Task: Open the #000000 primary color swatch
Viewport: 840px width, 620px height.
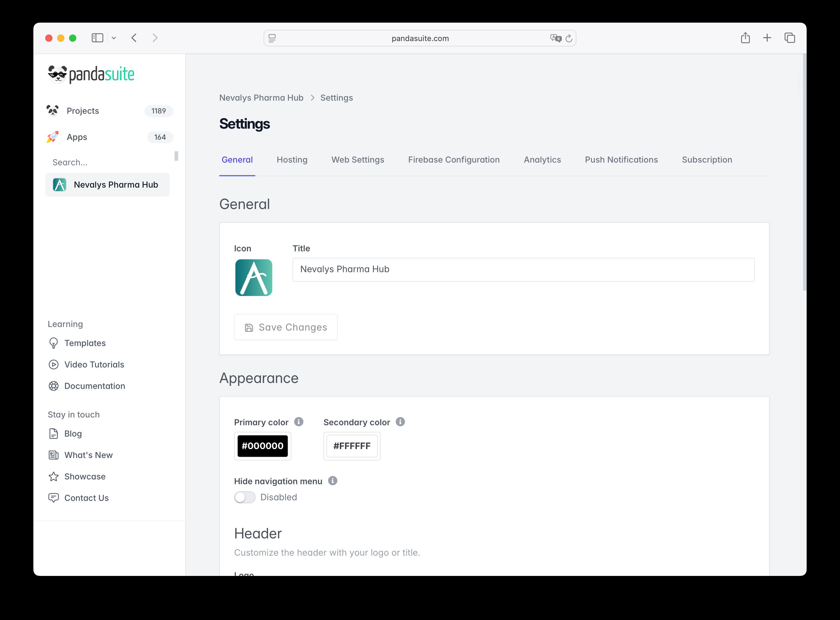Action: (262, 446)
